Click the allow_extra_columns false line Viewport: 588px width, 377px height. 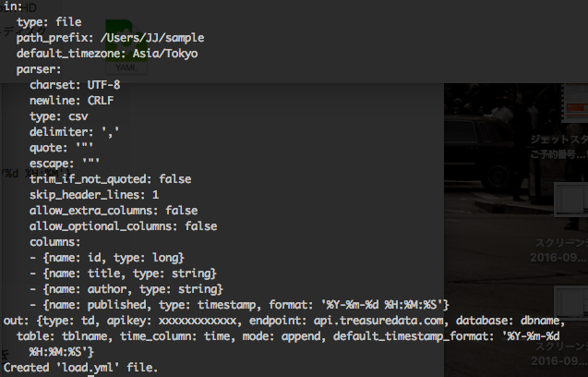pos(114,211)
